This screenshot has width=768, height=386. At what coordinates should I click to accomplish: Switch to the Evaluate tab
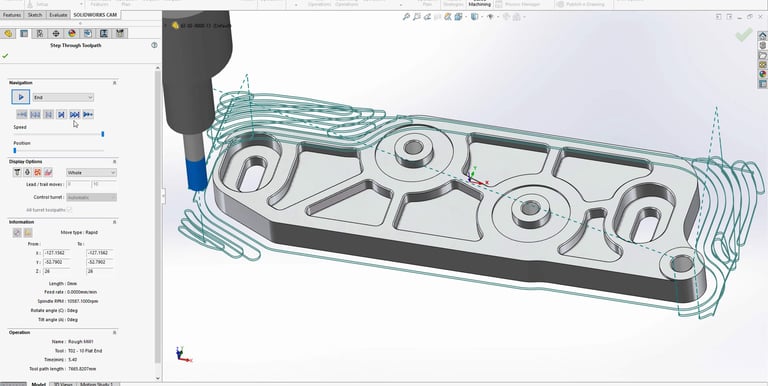click(58, 15)
